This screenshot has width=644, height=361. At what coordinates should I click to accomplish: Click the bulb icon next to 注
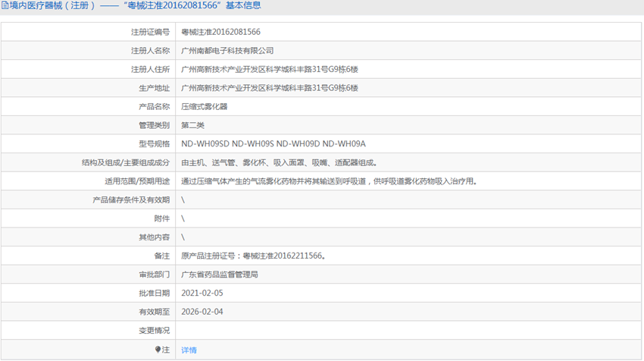pos(158,350)
